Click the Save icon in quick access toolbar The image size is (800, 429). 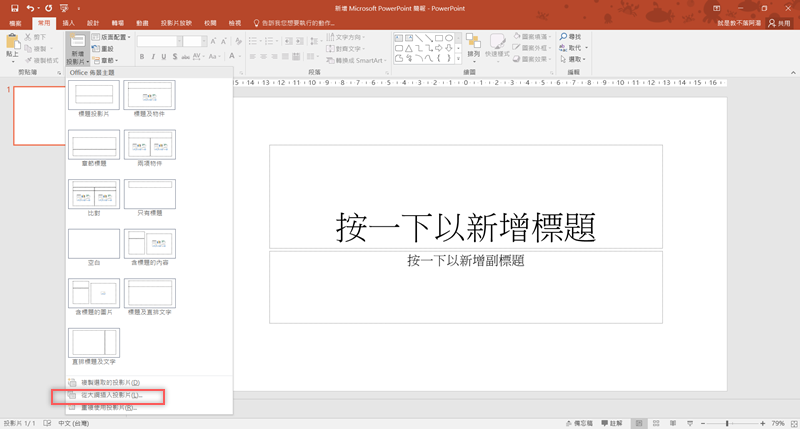tap(14, 8)
